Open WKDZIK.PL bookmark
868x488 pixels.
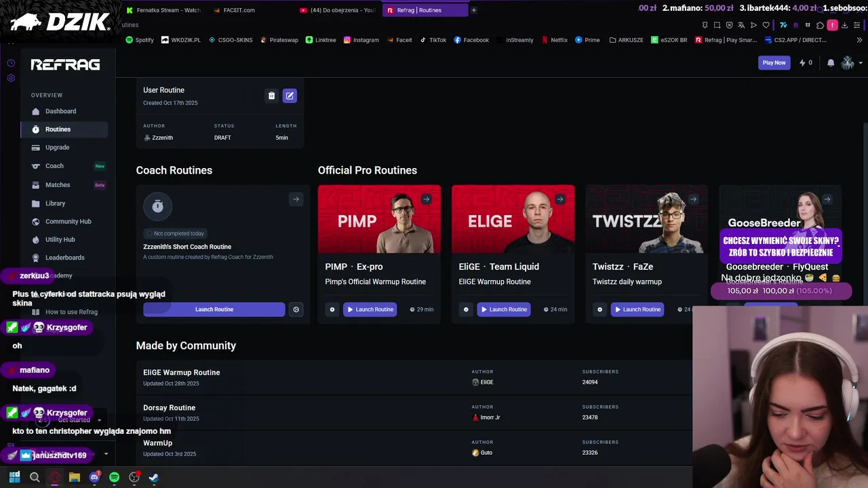(x=181, y=40)
